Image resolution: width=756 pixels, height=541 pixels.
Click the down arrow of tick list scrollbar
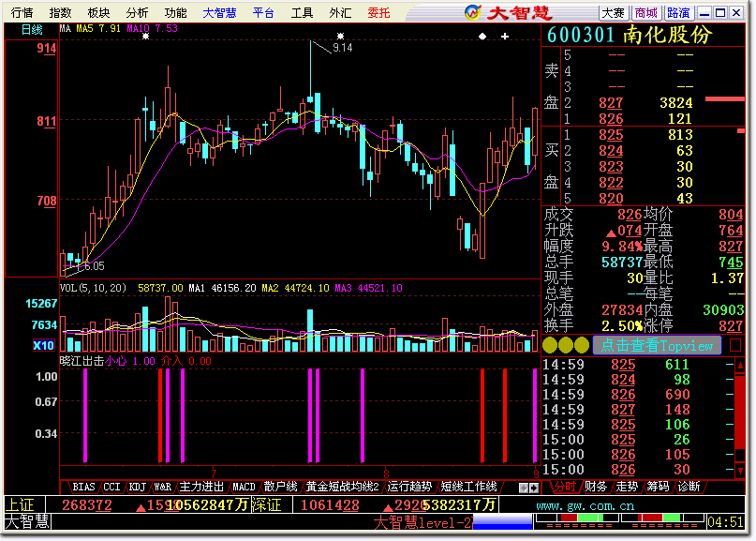[x=740, y=471]
